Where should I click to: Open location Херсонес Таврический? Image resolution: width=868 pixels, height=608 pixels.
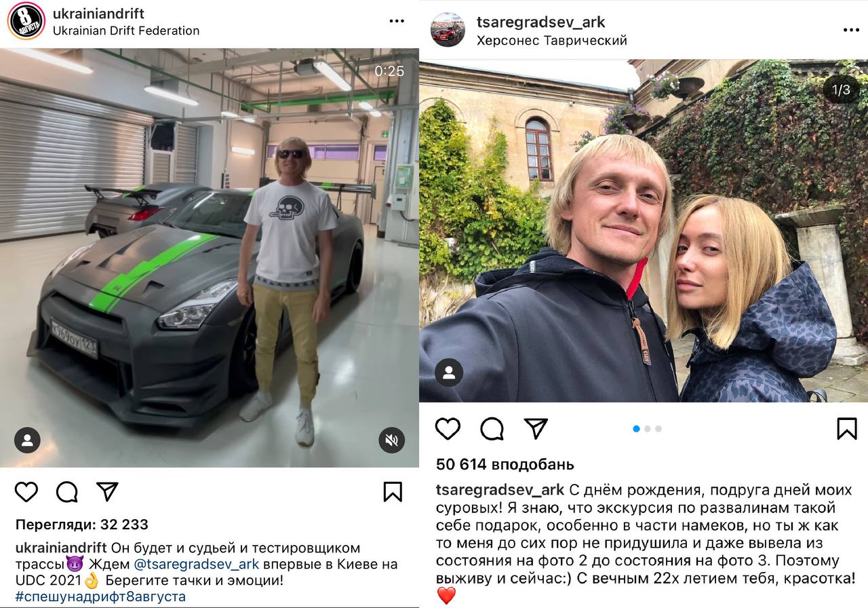552,40
